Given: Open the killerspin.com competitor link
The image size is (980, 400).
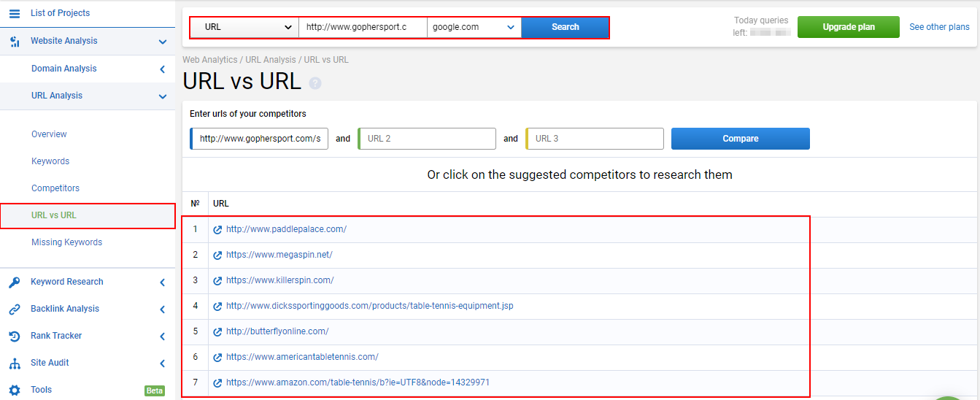Looking at the screenshot, I should pyautogui.click(x=279, y=280).
